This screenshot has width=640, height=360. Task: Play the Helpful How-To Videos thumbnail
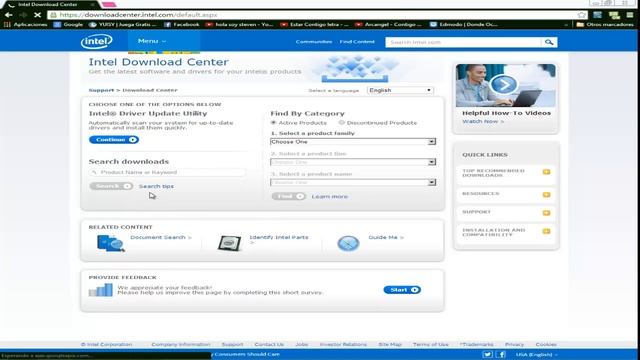505,86
